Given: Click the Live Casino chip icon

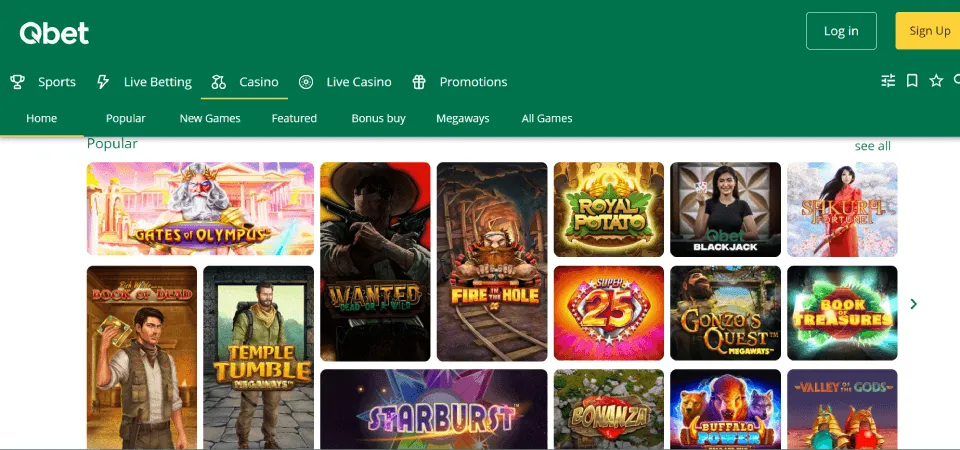Looking at the screenshot, I should pos(306,82).
